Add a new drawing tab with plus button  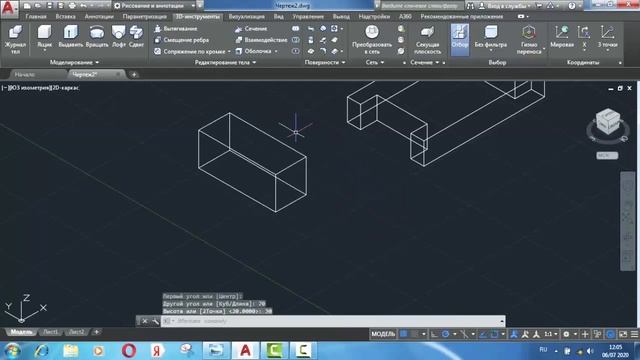tap(134, 75)
